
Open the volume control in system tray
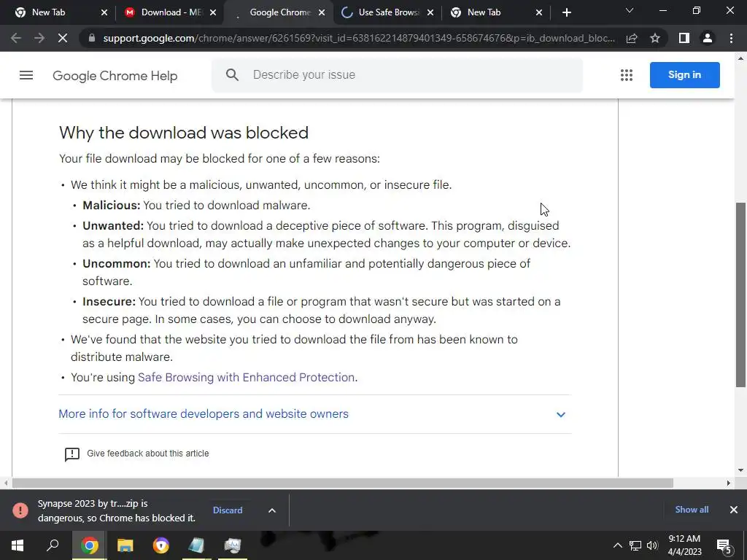652,545
